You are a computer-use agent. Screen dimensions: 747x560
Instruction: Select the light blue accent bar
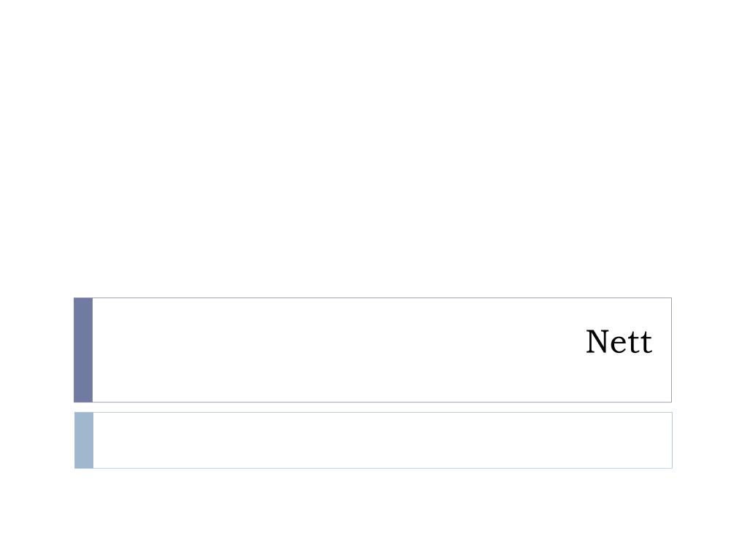coord(84,440)
